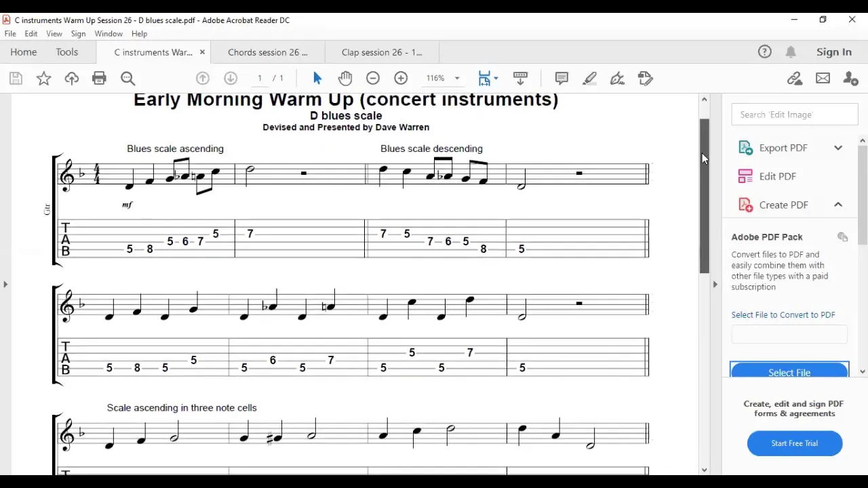Click the document scroll down arrow
The height and width of the screenshot is (488, 868).
click(x=705, y=470)
